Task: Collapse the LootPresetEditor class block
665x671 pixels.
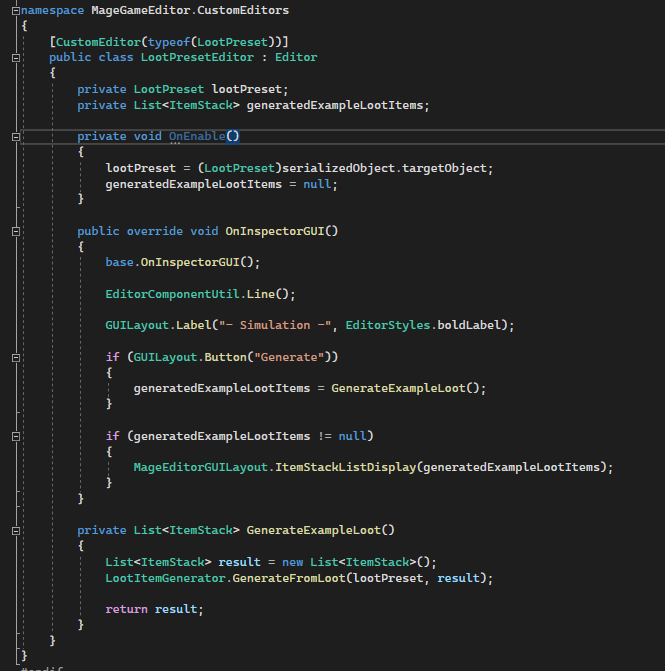Action: [15, 57]
